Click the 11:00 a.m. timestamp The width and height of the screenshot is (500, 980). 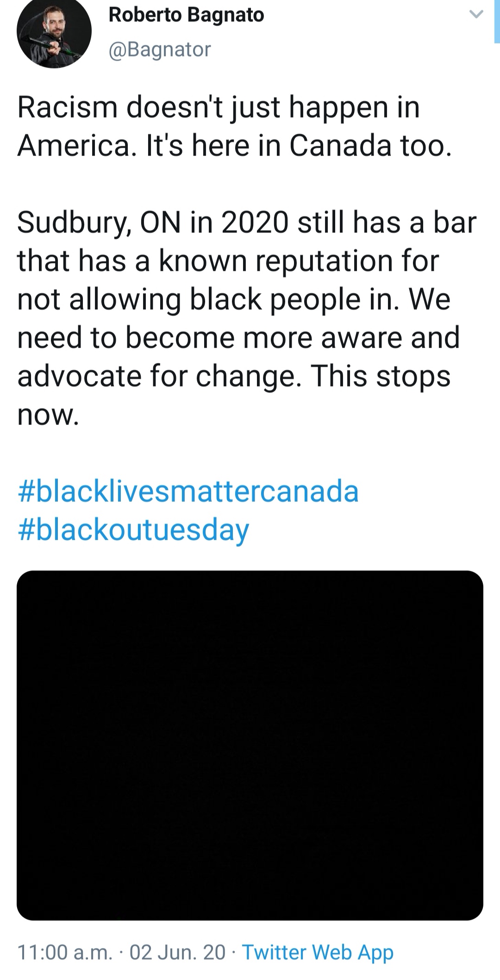pos(65,952)
